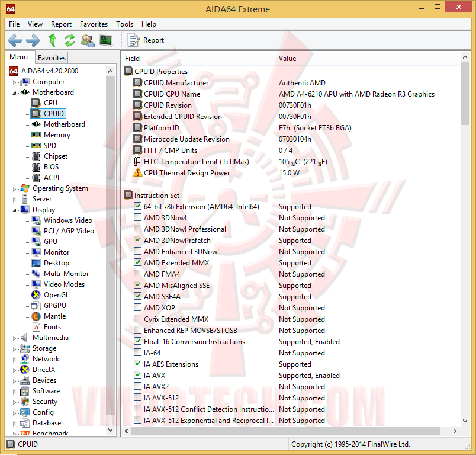Collapse the Motherboard tree node
The image size is (476, 455).
click(14, 93)
